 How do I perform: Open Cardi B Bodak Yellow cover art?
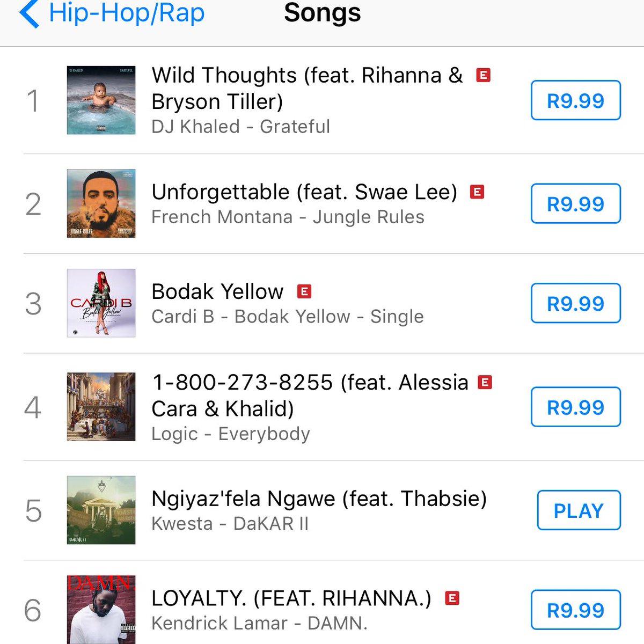click(x=101, y=303)
